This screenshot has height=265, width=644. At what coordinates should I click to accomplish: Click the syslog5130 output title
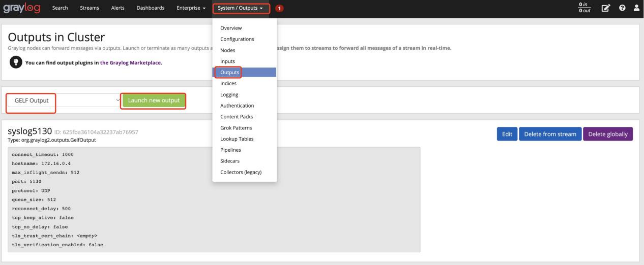coord(30,131)
